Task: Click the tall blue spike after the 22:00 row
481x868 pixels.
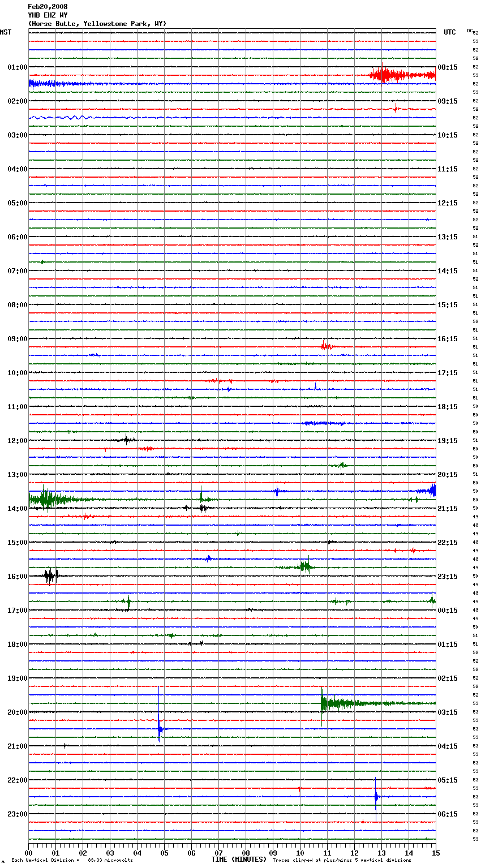Action: click(376, 798)
